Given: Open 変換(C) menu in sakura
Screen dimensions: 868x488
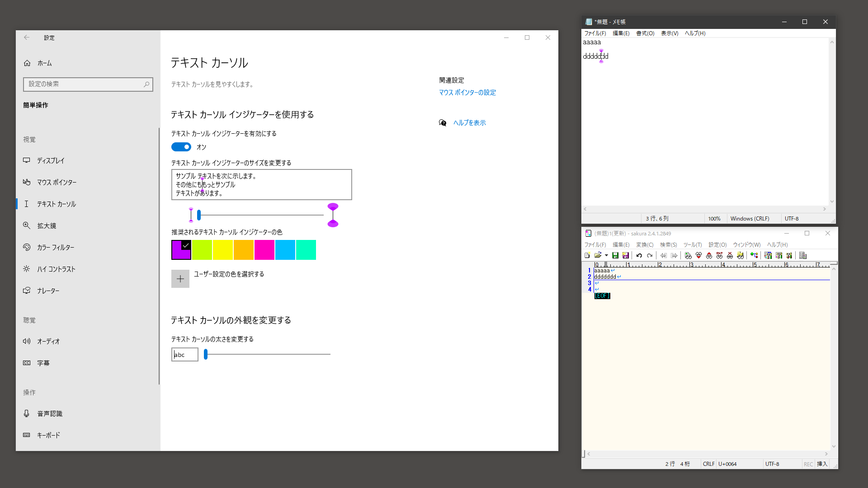Looking at the screenshot, I should 645,245.
